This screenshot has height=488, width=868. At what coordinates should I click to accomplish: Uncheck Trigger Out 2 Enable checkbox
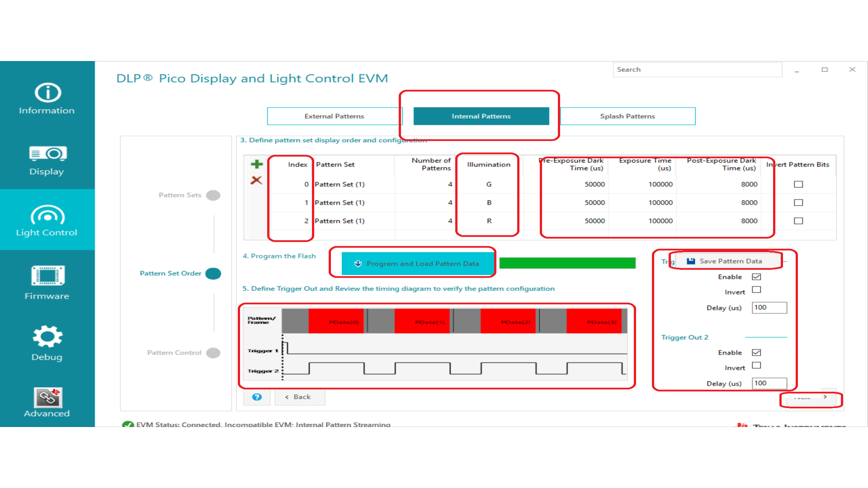(756, 352)
